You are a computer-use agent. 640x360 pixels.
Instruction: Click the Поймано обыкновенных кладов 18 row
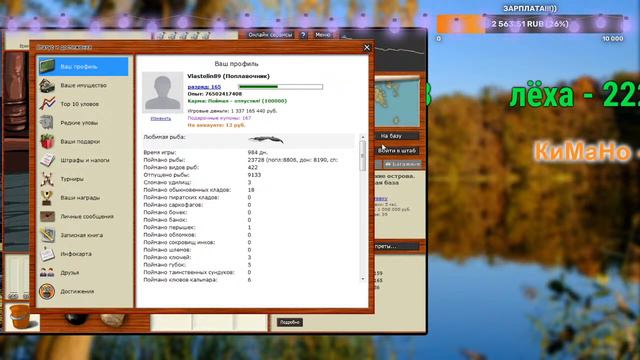point(249,190)
